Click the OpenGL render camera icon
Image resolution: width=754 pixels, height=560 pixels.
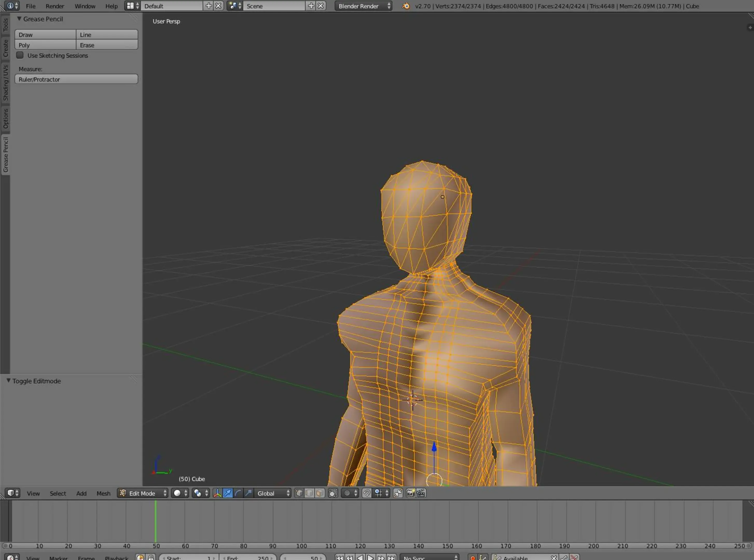tap(410, 493)
